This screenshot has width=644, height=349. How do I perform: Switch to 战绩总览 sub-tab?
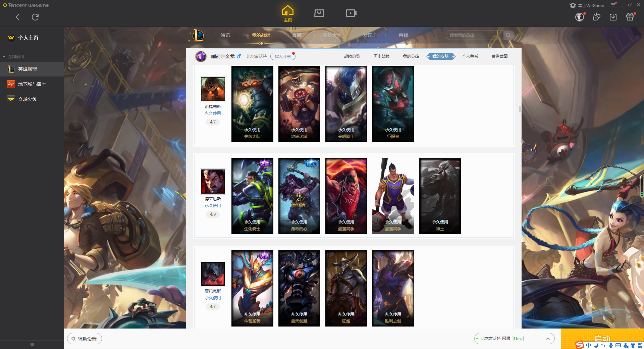(352, 56)
